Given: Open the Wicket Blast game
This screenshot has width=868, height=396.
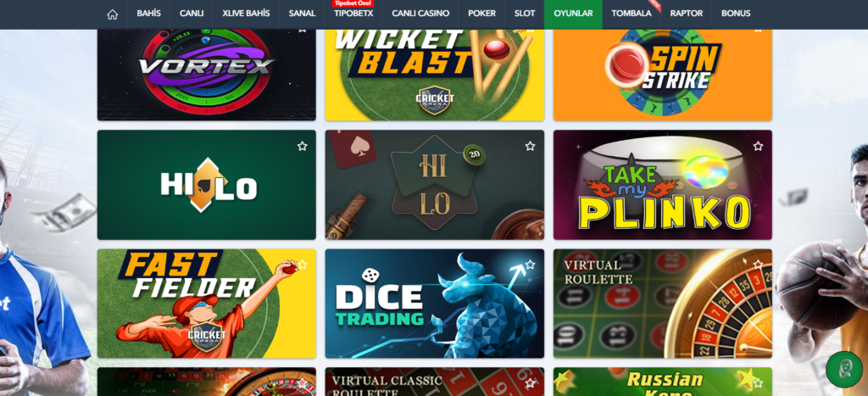Looking at the screenshot, I should click(435, 73).
